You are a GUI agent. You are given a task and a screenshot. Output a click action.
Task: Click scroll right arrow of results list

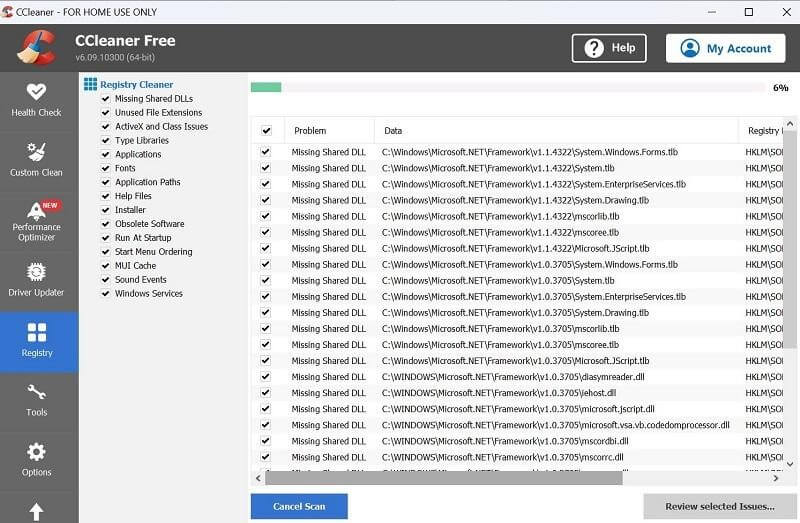tap(776, 478)
